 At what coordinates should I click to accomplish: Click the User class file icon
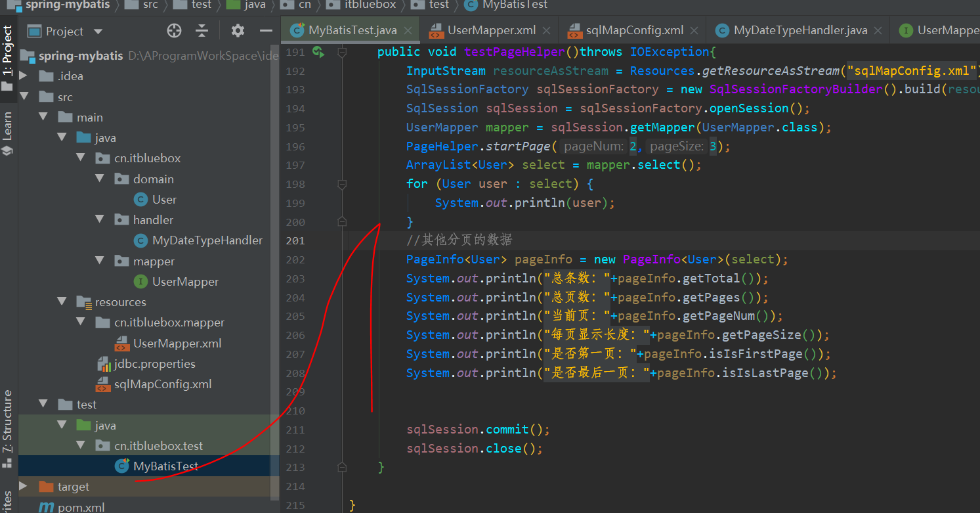point(140,200)
